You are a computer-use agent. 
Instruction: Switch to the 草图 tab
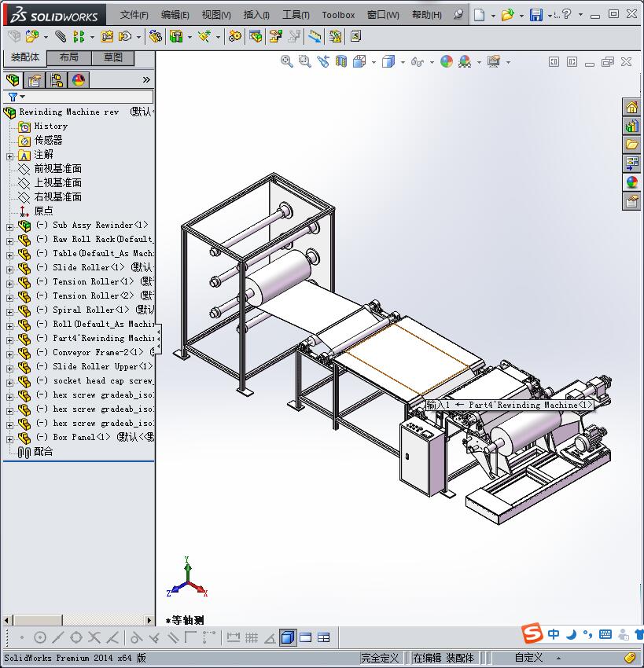(x=113, y=57)
